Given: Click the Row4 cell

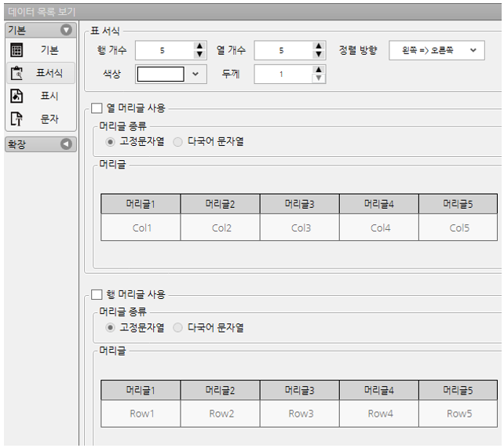Looking at the screenshot, I should point(379,413).
